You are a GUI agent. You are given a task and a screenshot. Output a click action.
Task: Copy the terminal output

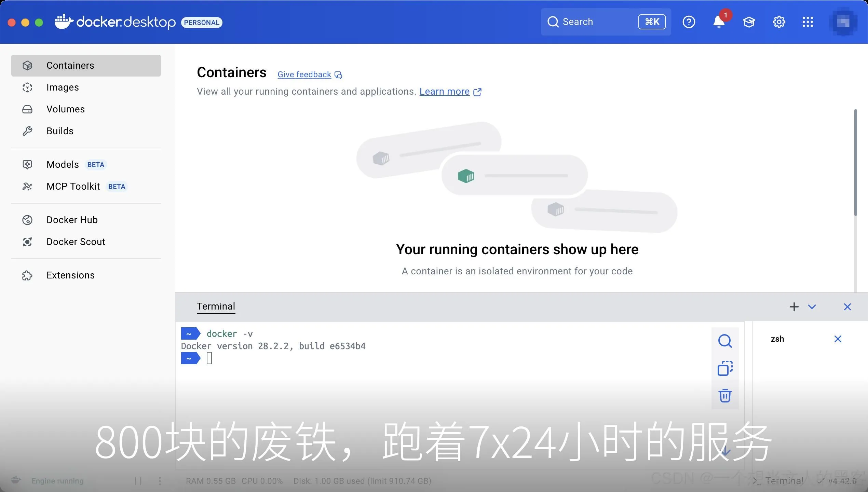[x=725, y=368]
